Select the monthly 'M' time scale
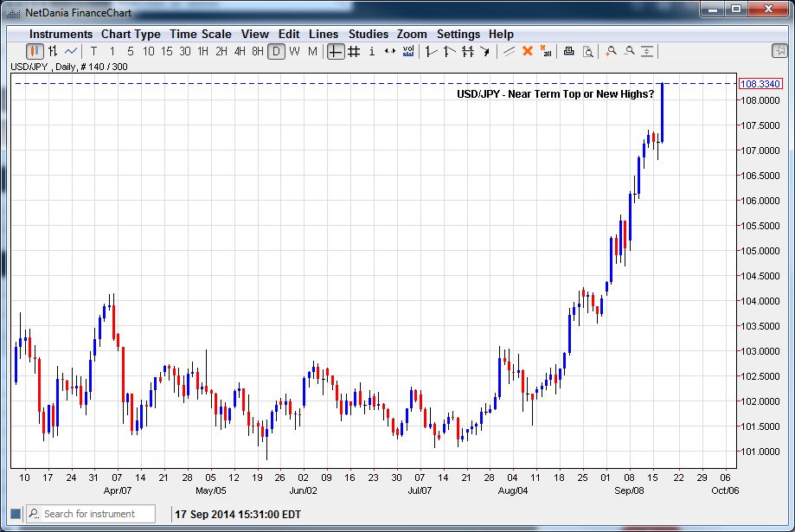This screenshot has width=795, height=532. 312,51
